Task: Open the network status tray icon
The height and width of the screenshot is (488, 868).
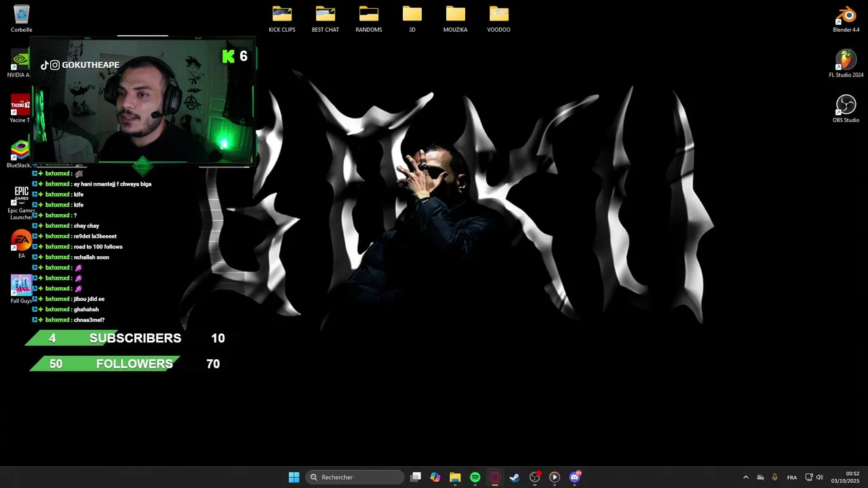Action: [x=809, y=477]
